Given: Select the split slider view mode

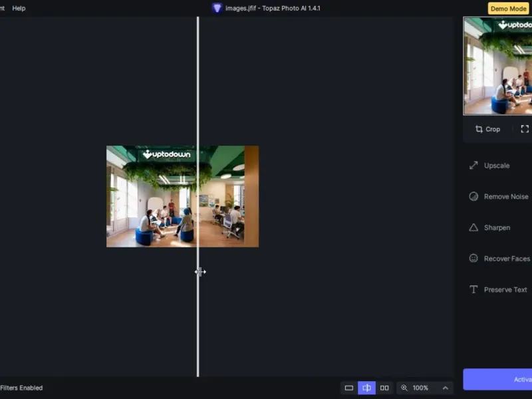Looking at the screenshot, I should 367,388.
